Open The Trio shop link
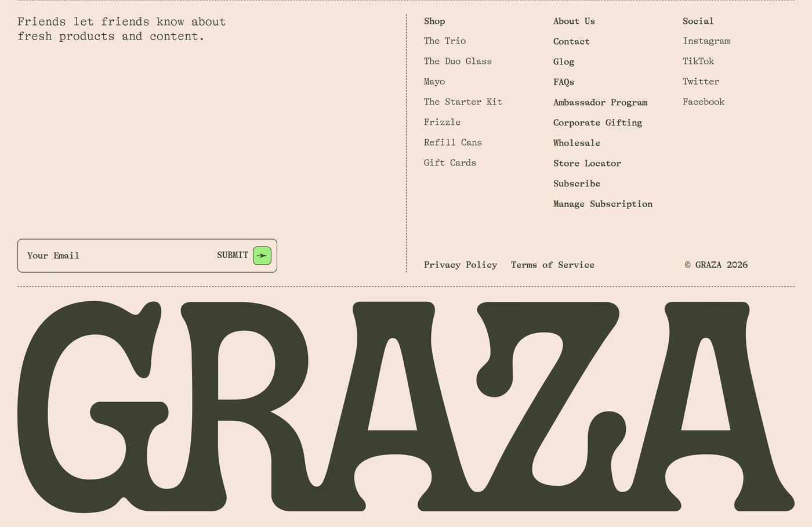 445,41
